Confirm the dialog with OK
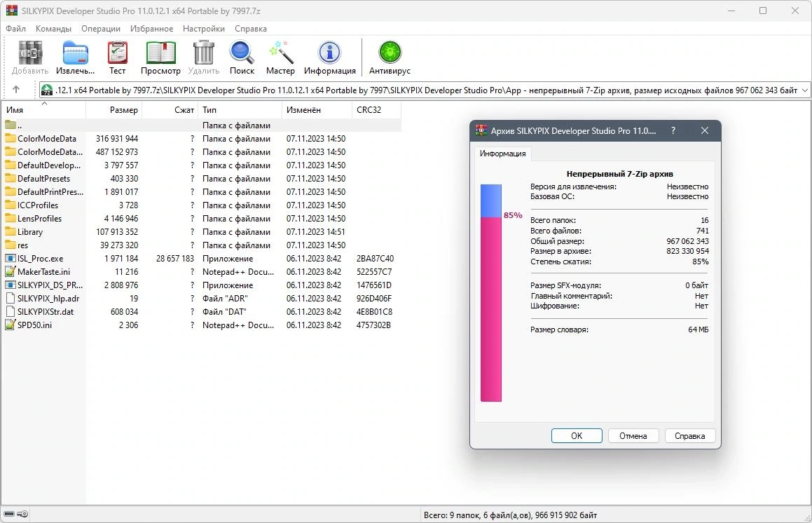812x523 pixels. coord(577,436)
